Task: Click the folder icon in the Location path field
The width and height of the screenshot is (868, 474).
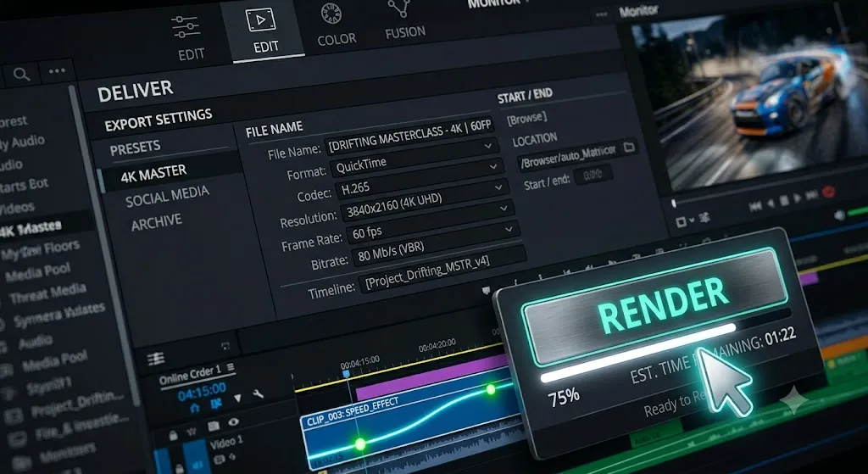Action: click(628, 148)
